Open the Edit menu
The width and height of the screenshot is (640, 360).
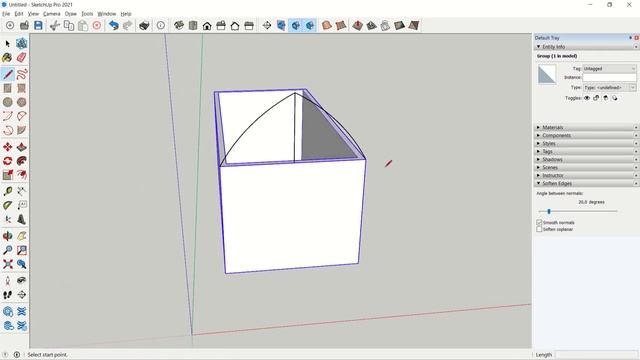click(19, 14)
